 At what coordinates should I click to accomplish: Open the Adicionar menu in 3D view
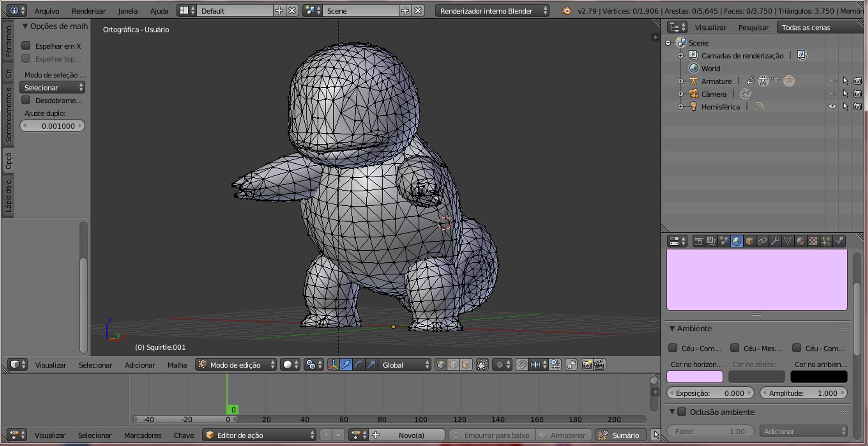[140, 365]
